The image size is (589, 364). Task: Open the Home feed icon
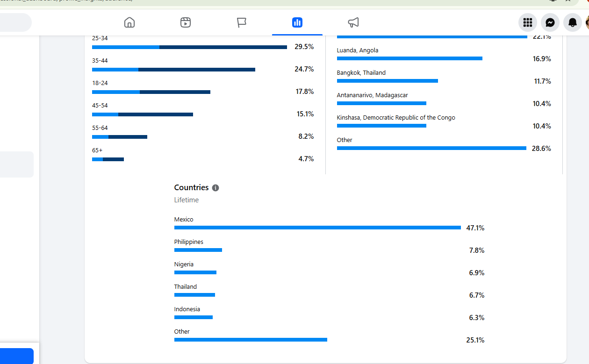[129, 22]
